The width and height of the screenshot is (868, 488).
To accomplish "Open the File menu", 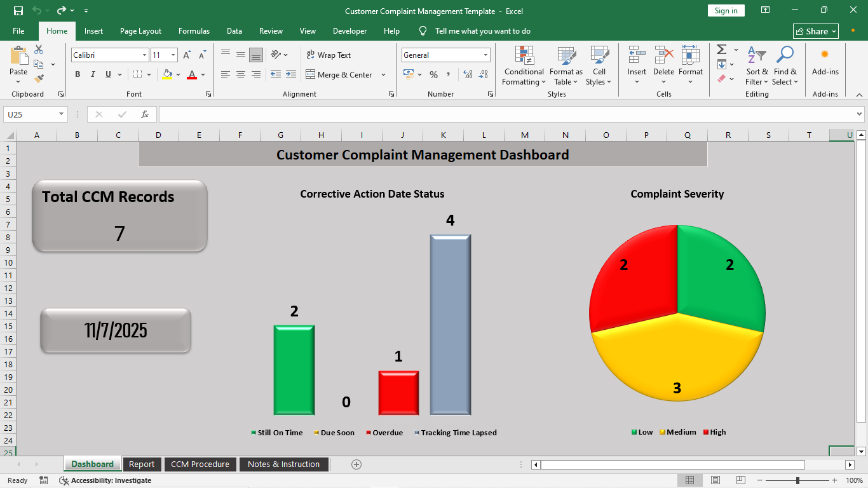I will tap(18, 31).
